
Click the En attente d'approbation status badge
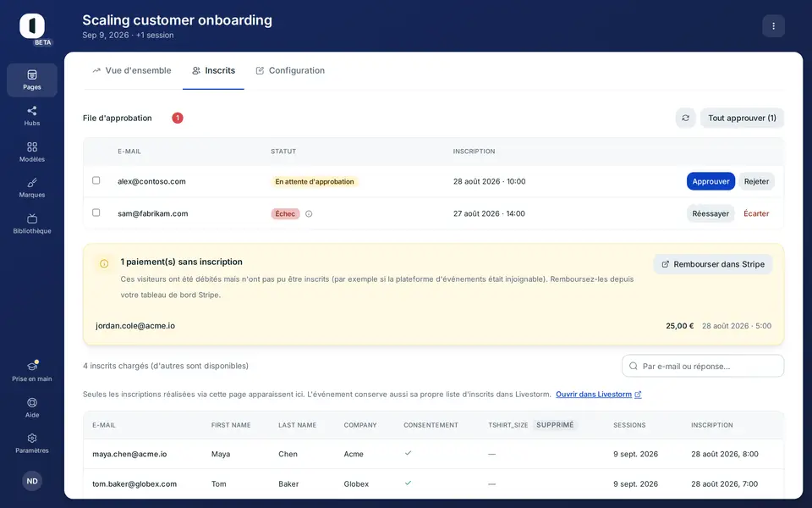click(315, 181)
